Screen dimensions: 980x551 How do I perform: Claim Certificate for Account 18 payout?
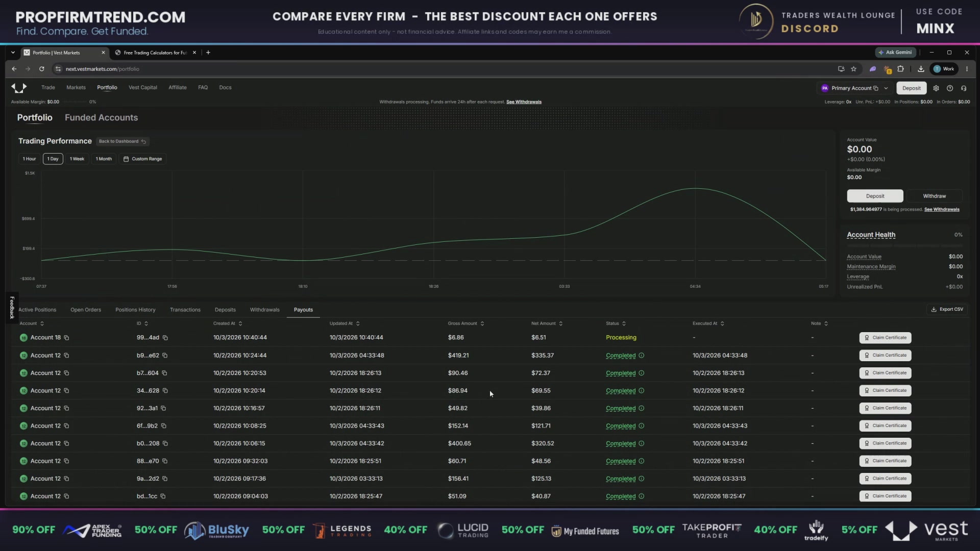[885, 338]
